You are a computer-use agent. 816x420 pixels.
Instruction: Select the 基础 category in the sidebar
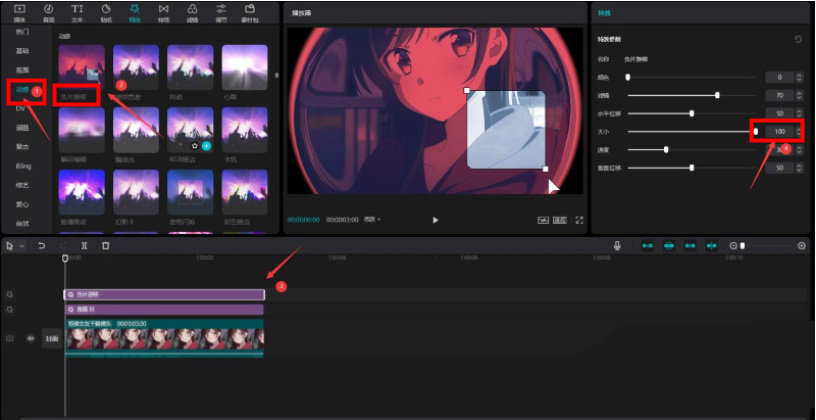(22, 52)
